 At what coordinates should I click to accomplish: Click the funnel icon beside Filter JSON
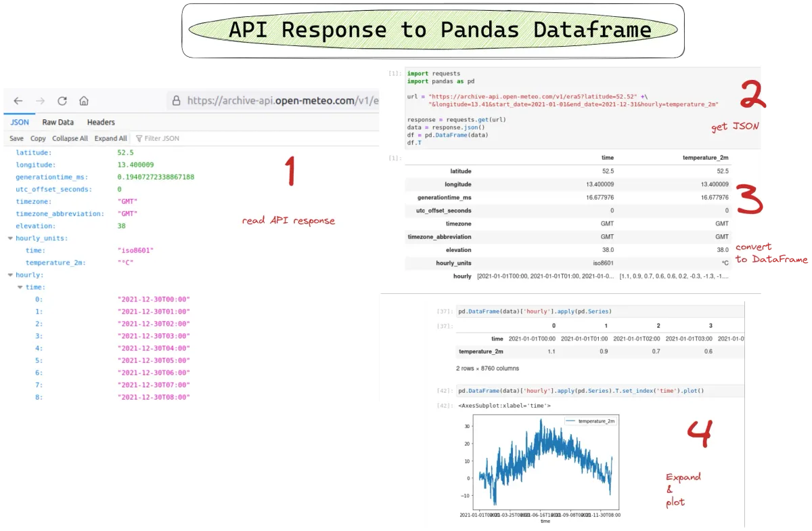tap(139, 139)
